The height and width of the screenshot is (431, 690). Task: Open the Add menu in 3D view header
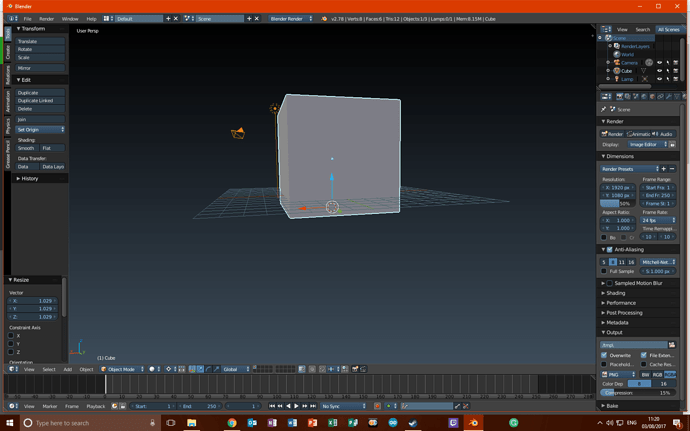67,369
